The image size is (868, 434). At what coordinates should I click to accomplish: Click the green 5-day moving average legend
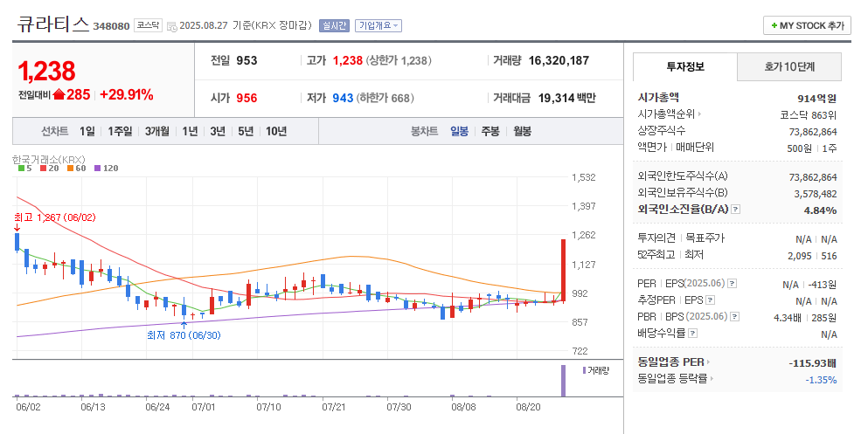(x=24, y=168)
